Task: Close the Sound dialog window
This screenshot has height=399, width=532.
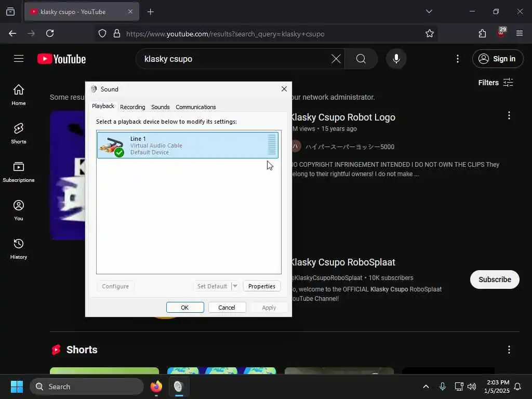Action: click(x=284, y=89)
